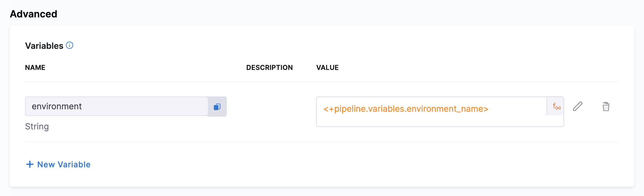Screen dimensions: 644x196
Task: Click the NAME column header
Action: (x=35, y=67)
